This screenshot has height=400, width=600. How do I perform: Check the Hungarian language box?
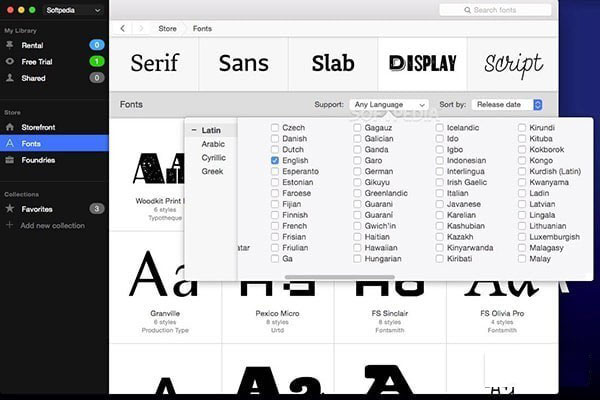(x=357, y=259)
